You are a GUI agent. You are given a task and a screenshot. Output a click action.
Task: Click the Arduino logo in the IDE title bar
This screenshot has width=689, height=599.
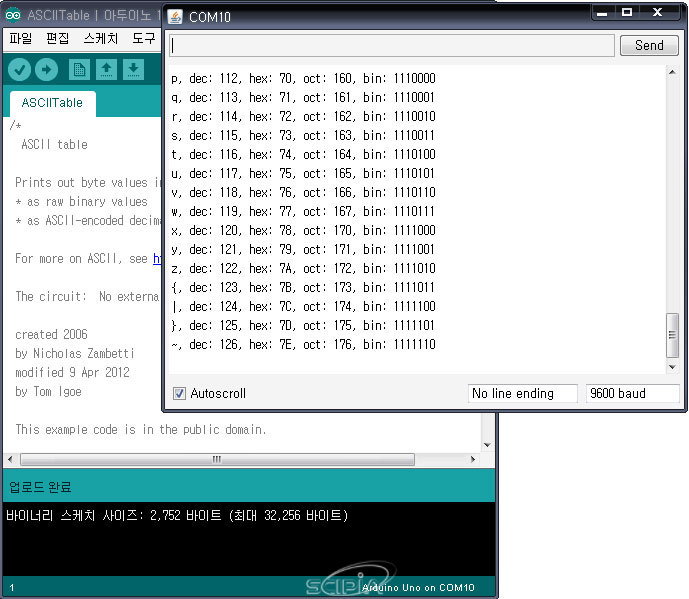[x=13, y=15]
